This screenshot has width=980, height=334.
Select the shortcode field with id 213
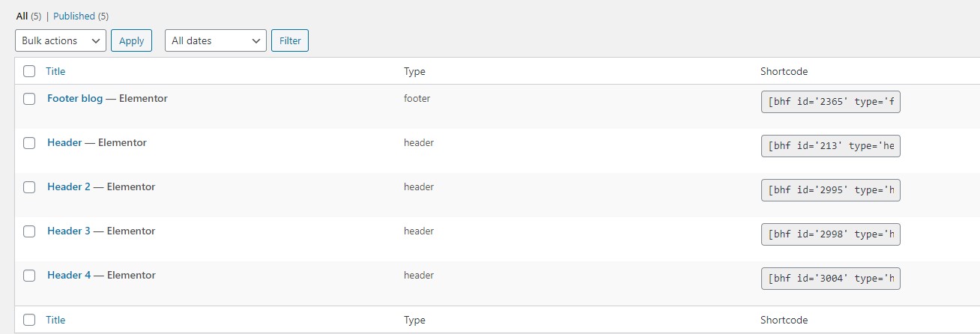point(830,146)
